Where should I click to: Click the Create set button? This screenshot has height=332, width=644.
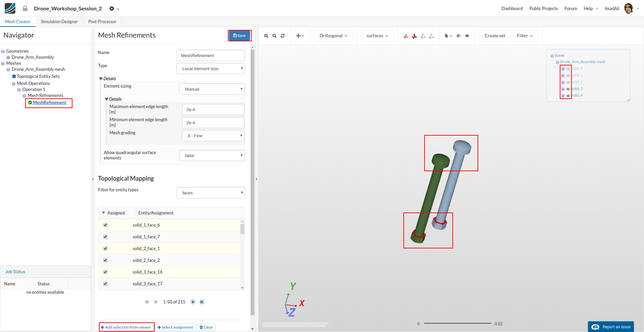coord(495,36)
